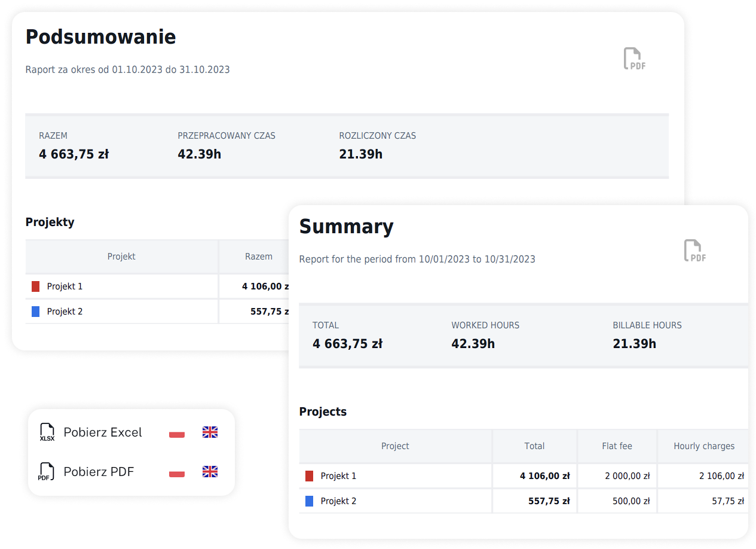This screenshot has width=756, height=549.
Task: Click the Pobierz PDF label
Action: tap(99, 472)
